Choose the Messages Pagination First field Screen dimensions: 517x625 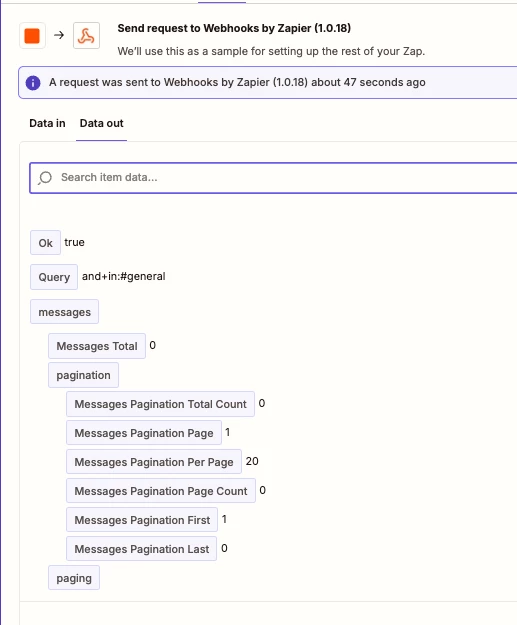click(x=142, y=520)
